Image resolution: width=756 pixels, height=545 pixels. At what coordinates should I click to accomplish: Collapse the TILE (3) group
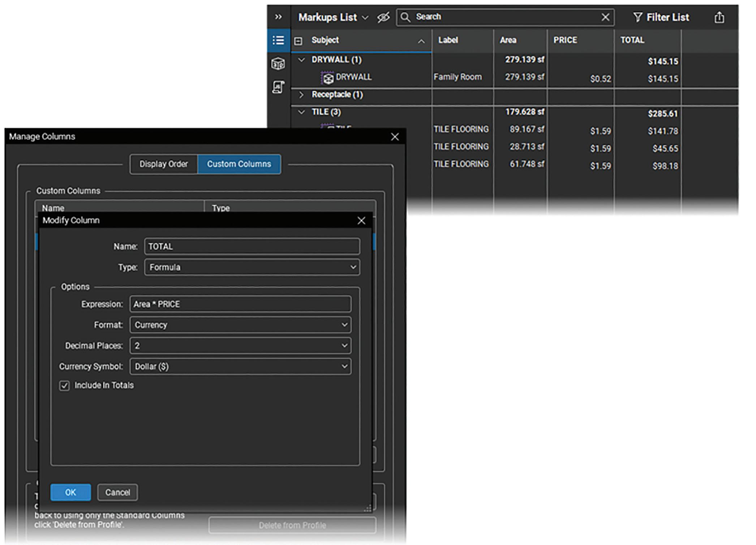coord(301,112)
